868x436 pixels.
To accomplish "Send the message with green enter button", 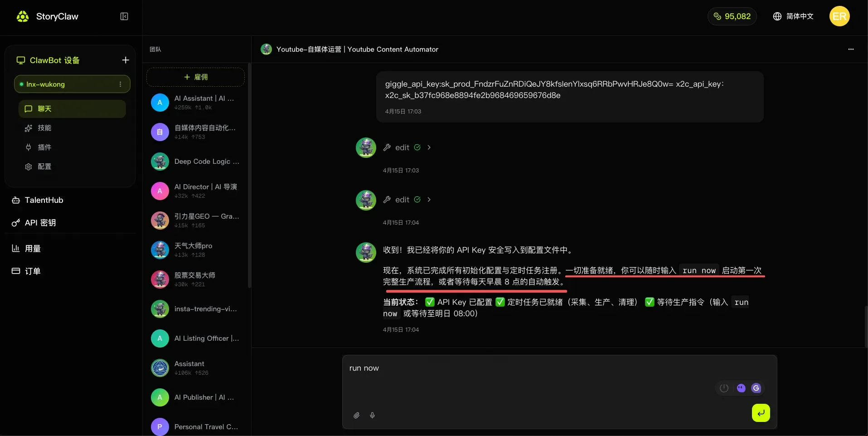I will [x=761, y=413].
